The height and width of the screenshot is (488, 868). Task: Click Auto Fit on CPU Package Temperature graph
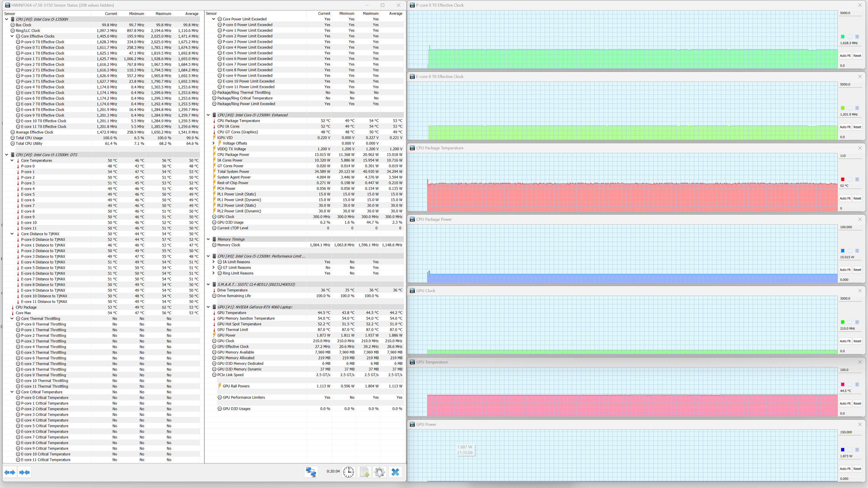point(845,198)
